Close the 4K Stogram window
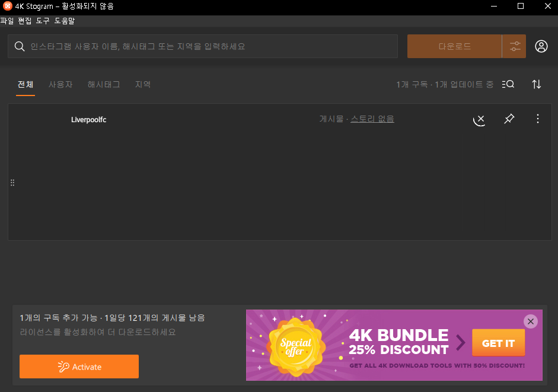Viewport: 558px width, 392px height. 548,6
